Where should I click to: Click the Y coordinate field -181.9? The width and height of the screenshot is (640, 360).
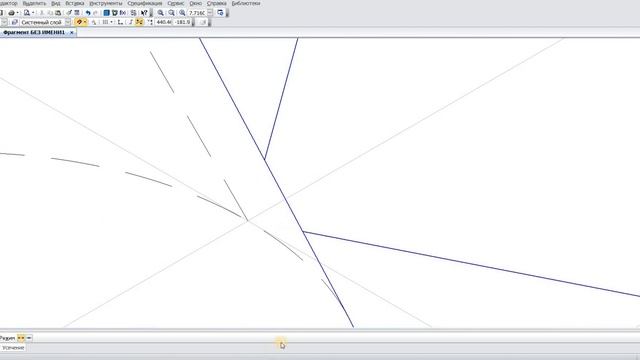pos(182,22)
